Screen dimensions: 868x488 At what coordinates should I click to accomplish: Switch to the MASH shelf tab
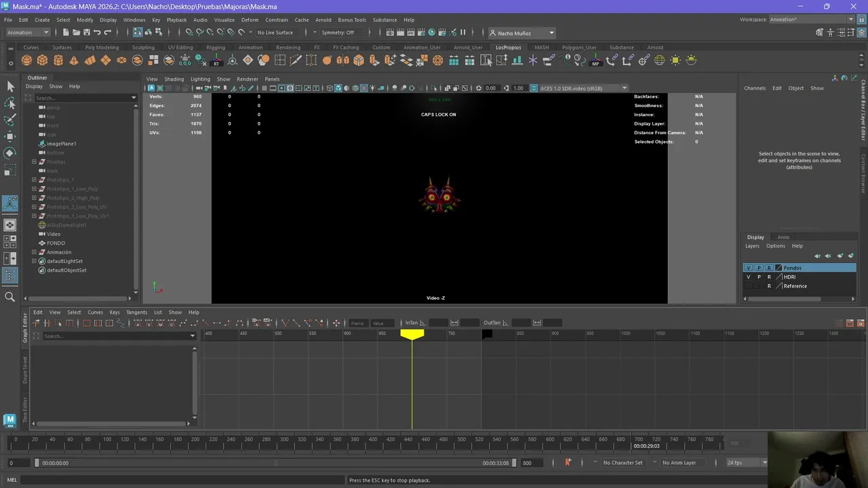[x=542, y=47]
